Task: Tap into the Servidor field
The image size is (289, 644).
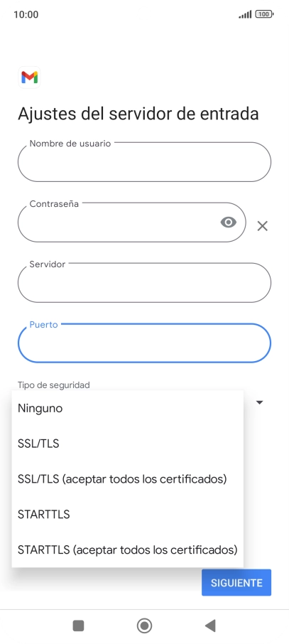Action: (x=145, y=283)
